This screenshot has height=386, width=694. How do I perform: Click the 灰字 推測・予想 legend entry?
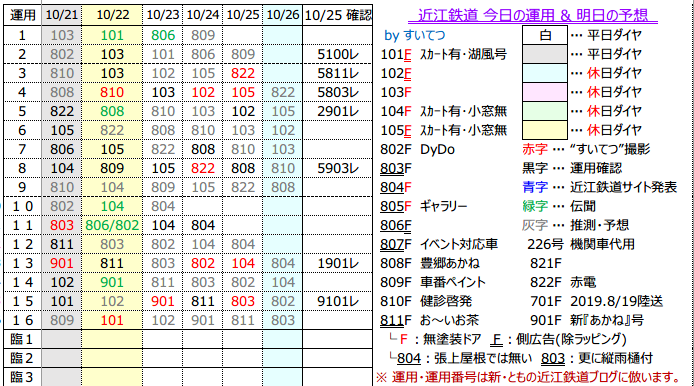(575, 225)
